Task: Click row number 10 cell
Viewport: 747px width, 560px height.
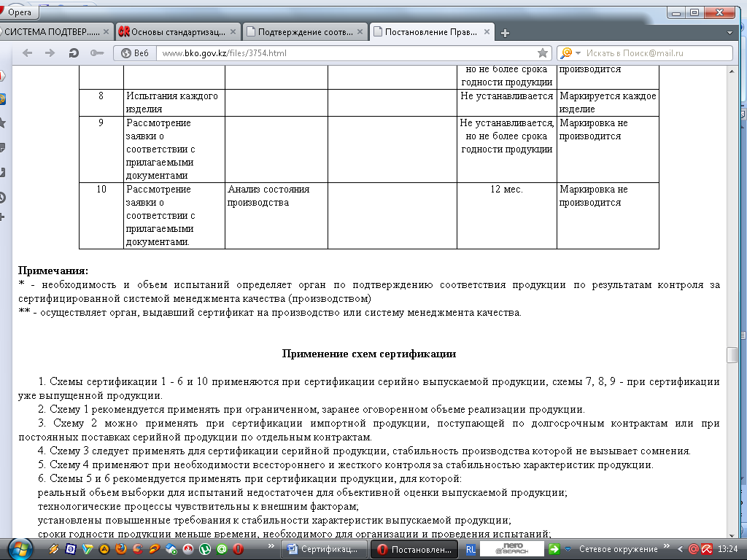Action: click(x=101, y=215)
